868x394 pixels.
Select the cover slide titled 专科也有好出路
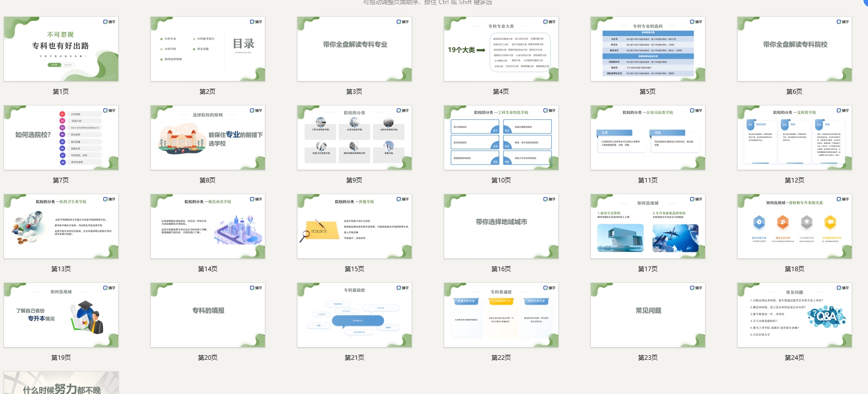click(61, 49)
